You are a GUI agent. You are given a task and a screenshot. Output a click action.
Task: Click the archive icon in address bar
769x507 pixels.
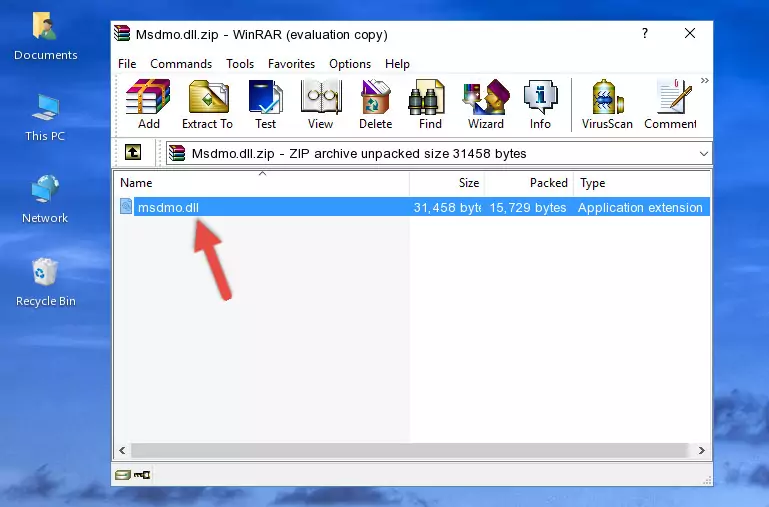pos(178,153)
